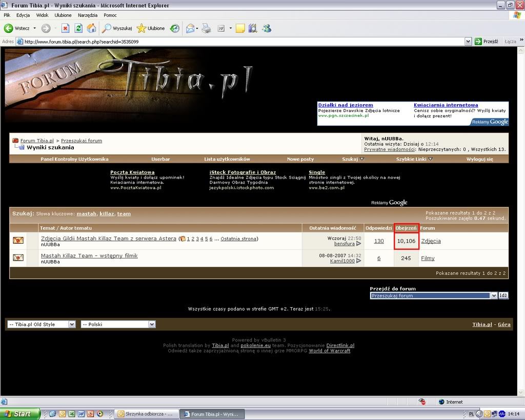
Task: Stop page loading with red X icon
Action: (65, 29)
